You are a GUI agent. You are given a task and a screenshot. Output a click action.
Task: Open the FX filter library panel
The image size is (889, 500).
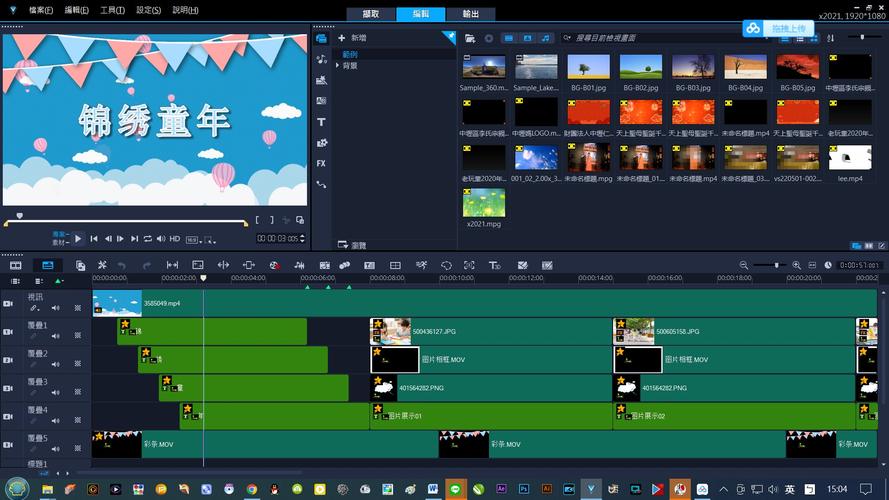click(x=321, y=163)
